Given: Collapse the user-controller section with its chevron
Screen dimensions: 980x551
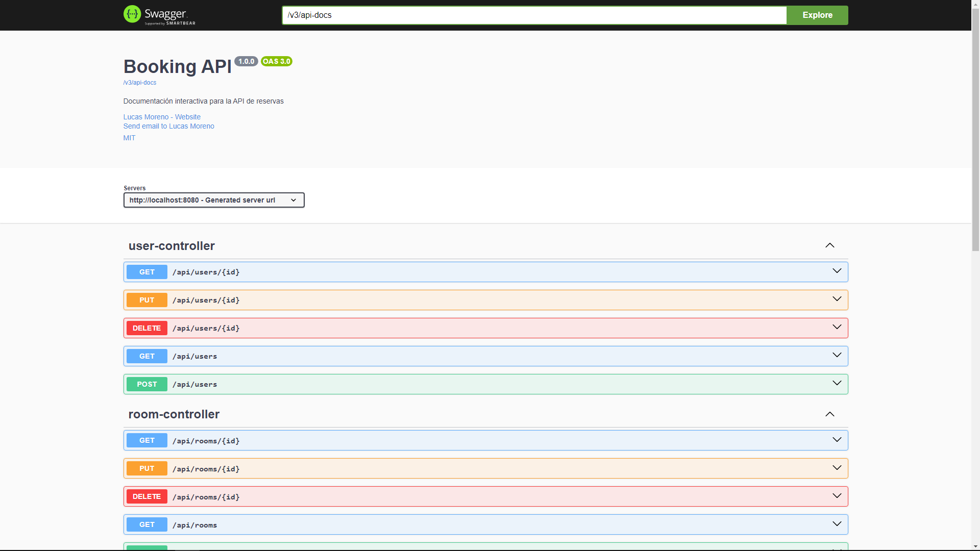Looking at the screenshot, I should click(829, 245).
